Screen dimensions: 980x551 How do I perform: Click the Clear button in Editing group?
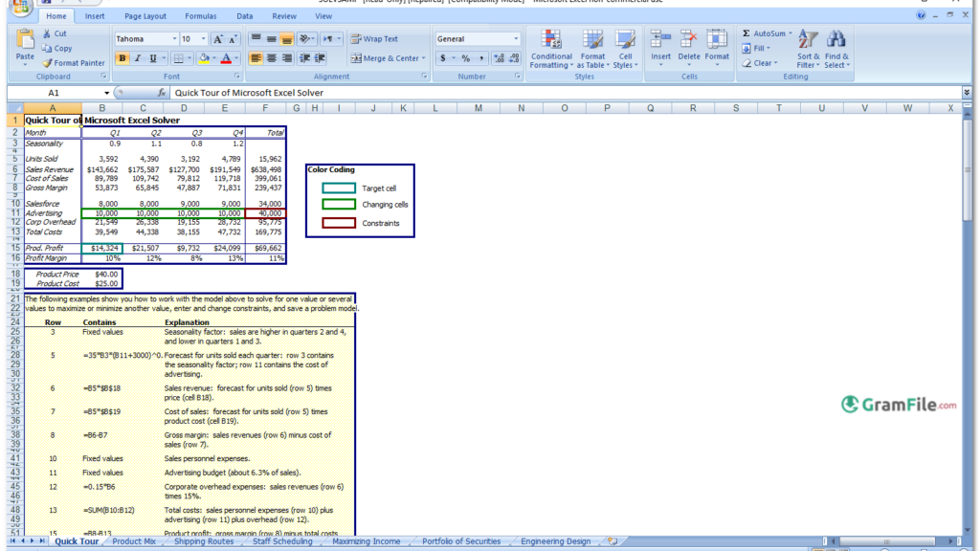pyautogui.click(x=763, y=63)
